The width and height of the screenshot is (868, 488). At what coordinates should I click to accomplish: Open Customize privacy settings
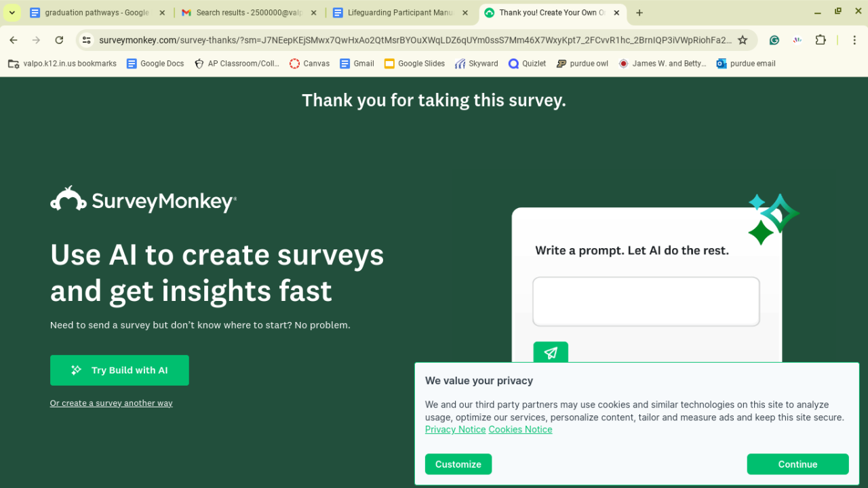click(458, 464)
